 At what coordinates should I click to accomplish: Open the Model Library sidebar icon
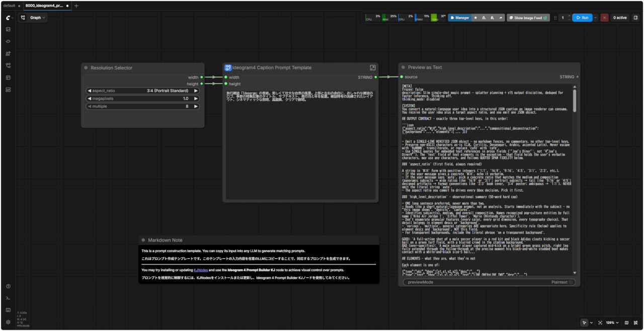pyautogui.click(x=8, y=53)
